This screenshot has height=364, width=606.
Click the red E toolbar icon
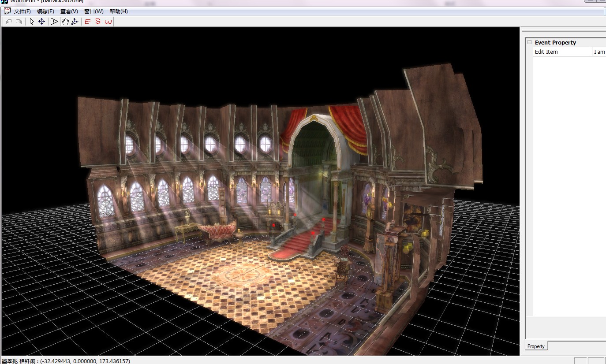pos(88,22)
